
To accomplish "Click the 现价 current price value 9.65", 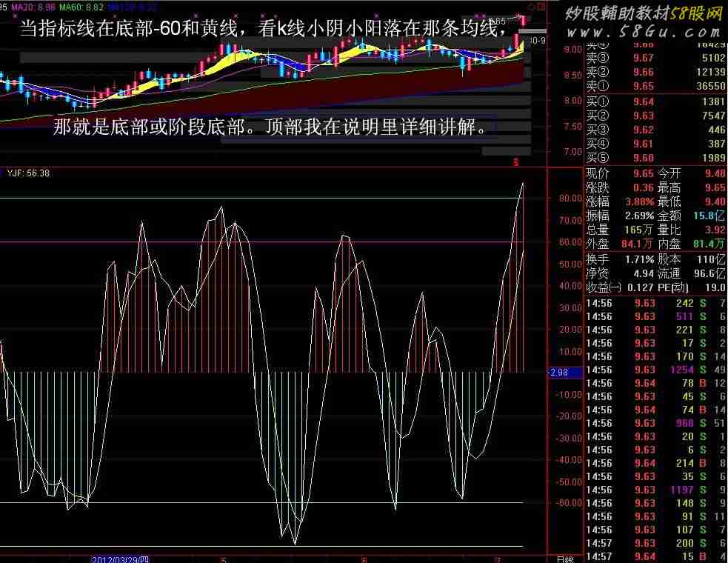I will click(x=644, y=173).
